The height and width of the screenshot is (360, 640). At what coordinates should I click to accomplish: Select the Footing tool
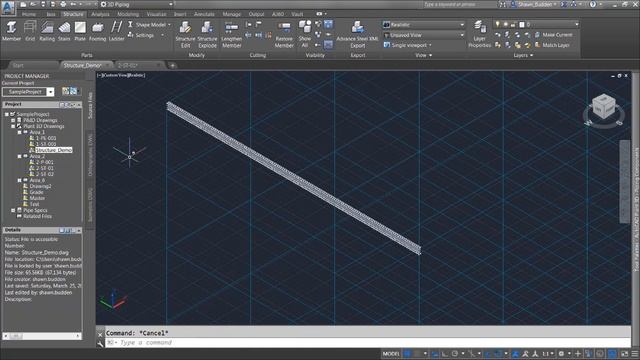click(x=97, y=31)
